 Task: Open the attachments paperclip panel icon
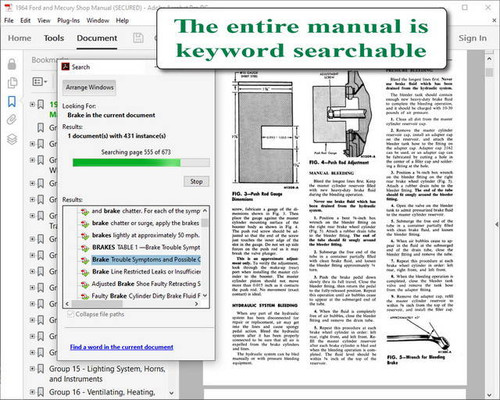pyautogui.click(x=12, y=119)
